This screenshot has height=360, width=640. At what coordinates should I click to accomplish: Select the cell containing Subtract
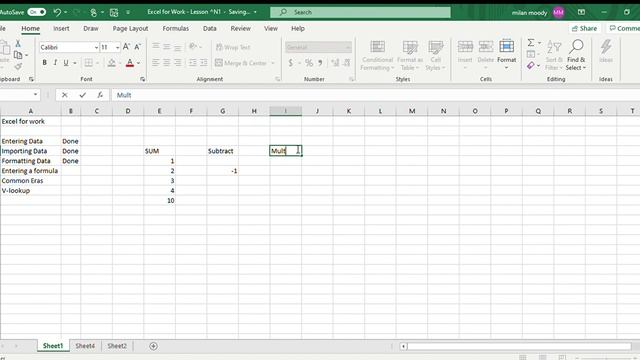pyautogui.click(x=222, y=151)
